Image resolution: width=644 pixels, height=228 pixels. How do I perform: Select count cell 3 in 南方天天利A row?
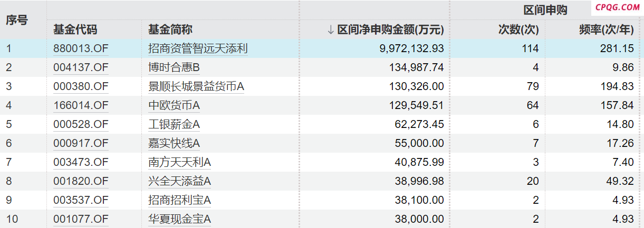coord(536,162)
